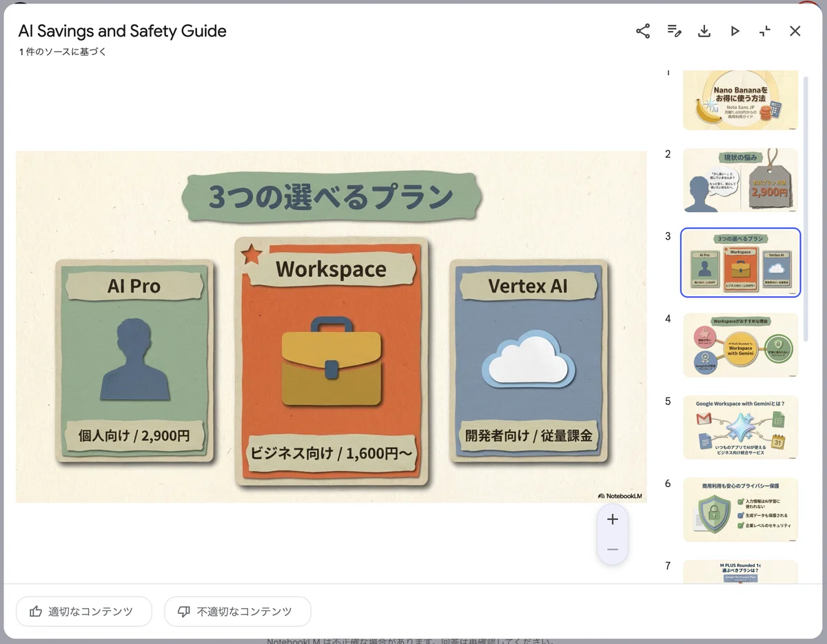Select slide 7 thumbnail 選ぶべきプランは

point(741,572)
